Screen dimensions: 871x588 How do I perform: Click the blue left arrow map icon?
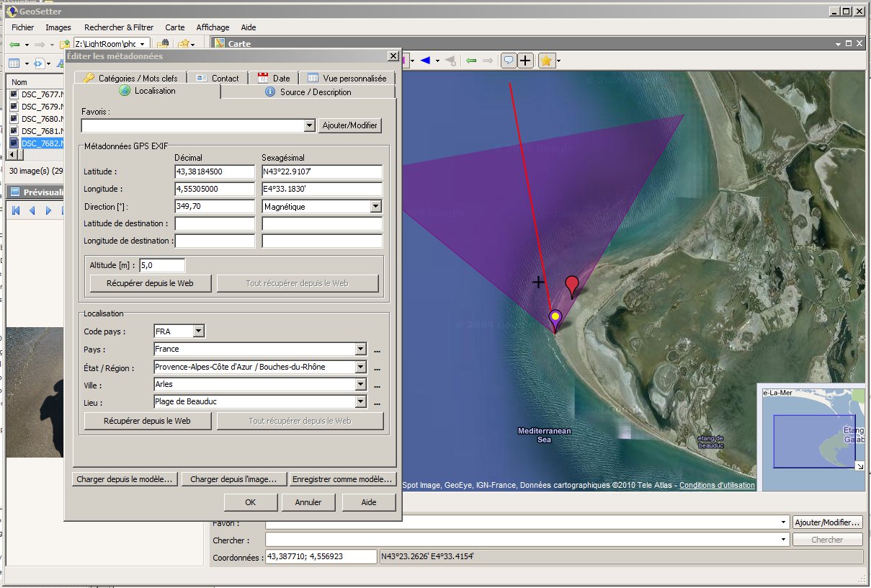425,61
